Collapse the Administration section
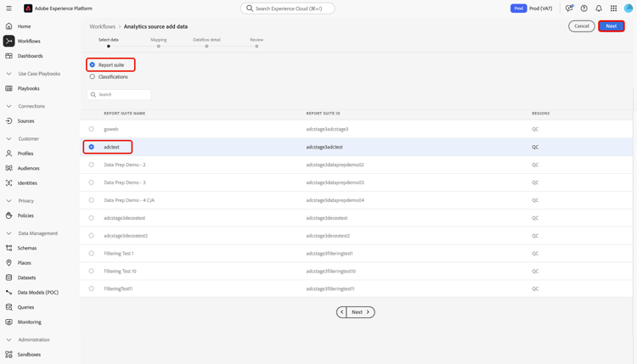Viewport: 637px width, 364px height. click(x=9, y=339)
